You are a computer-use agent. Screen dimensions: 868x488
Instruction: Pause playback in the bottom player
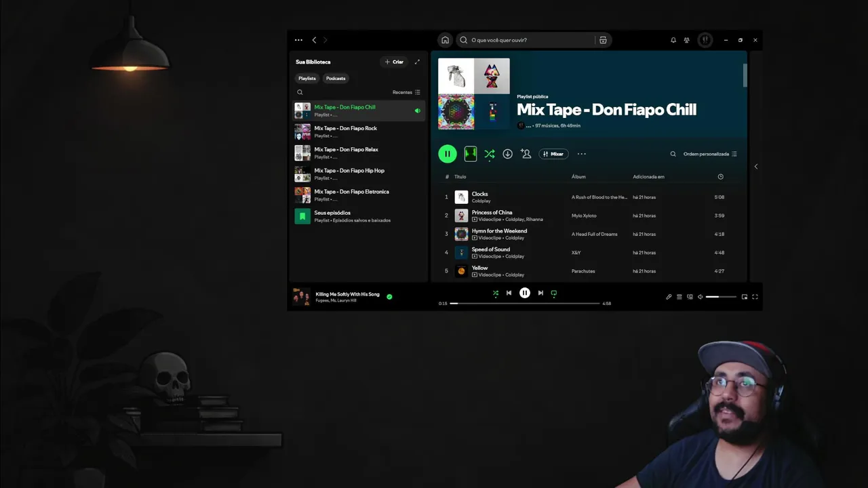(525, 293)
